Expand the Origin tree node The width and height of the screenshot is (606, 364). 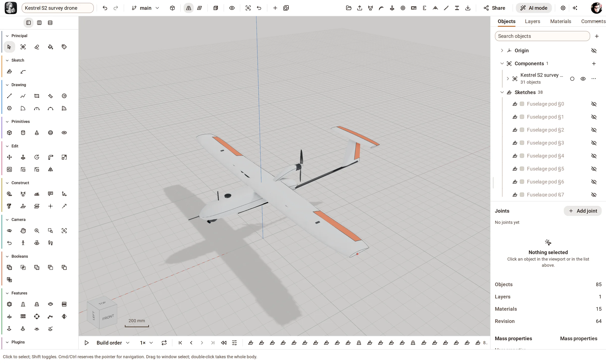tap(502, 50)
